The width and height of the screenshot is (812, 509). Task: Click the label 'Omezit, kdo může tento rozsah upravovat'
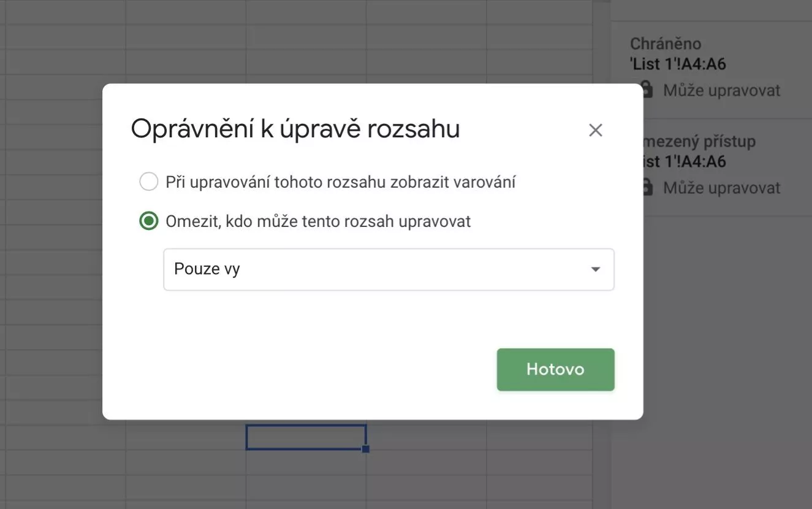coord(318,221)
